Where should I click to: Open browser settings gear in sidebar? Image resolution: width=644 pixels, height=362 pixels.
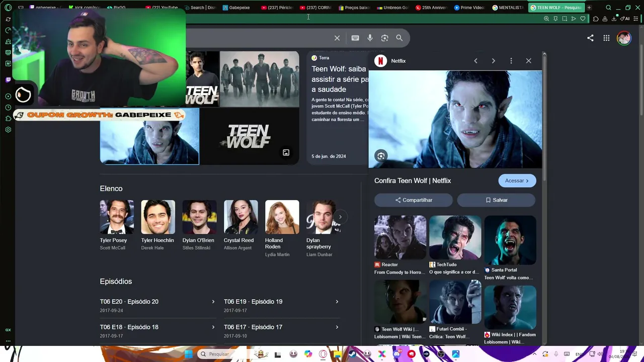click(x=8, y=130)
